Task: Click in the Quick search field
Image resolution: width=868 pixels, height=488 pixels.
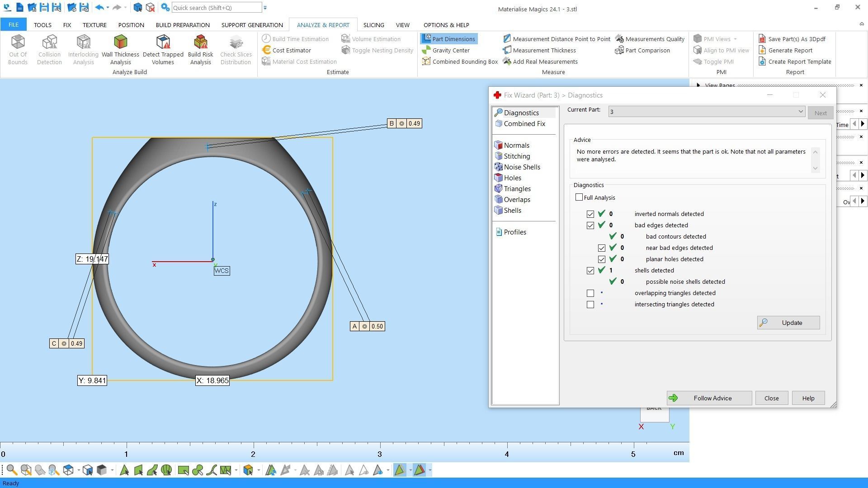Action: coord(216,8)
